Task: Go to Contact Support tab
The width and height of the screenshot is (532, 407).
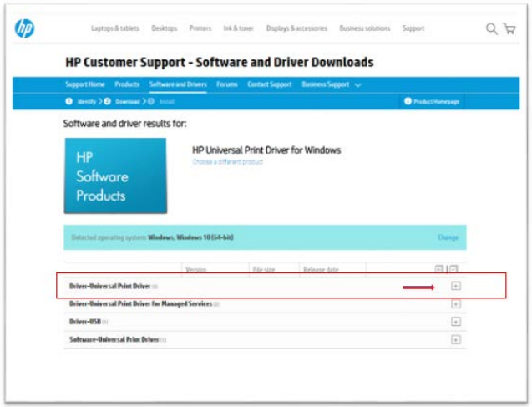Action: pyautogui.click(x=270, y=84)
